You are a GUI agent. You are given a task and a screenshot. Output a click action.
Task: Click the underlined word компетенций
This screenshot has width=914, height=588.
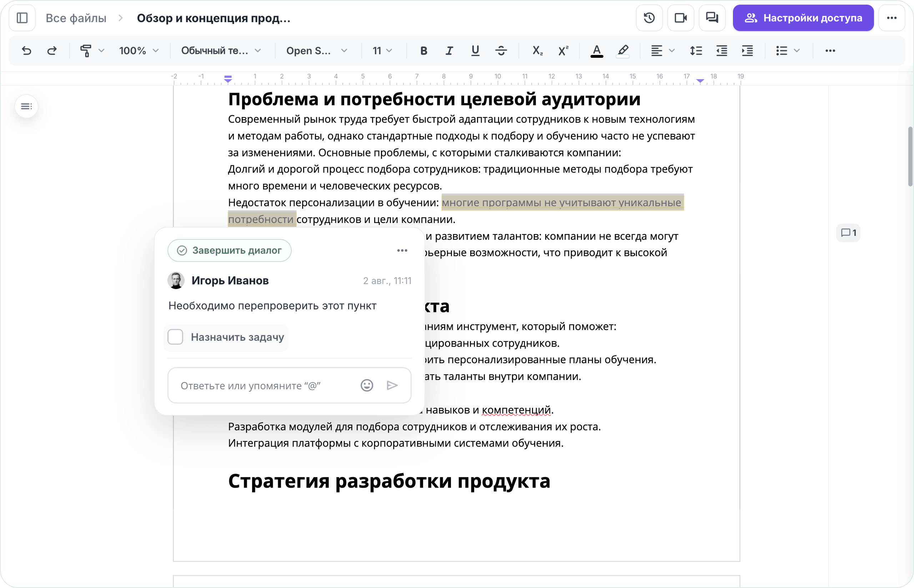click(516, 410)
